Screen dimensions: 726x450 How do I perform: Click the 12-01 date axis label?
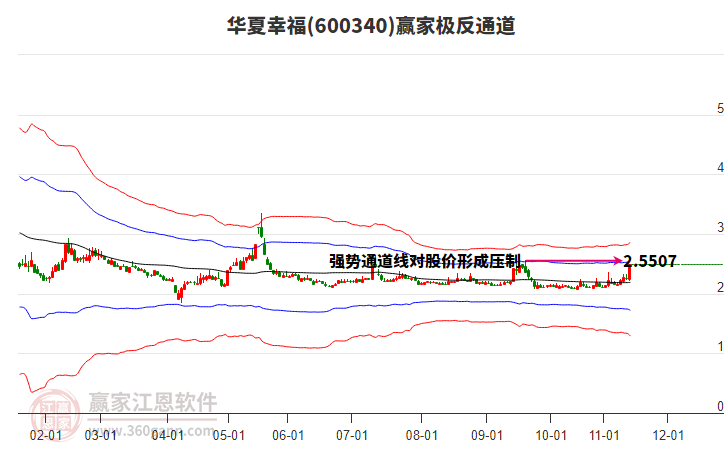point(668,435)
